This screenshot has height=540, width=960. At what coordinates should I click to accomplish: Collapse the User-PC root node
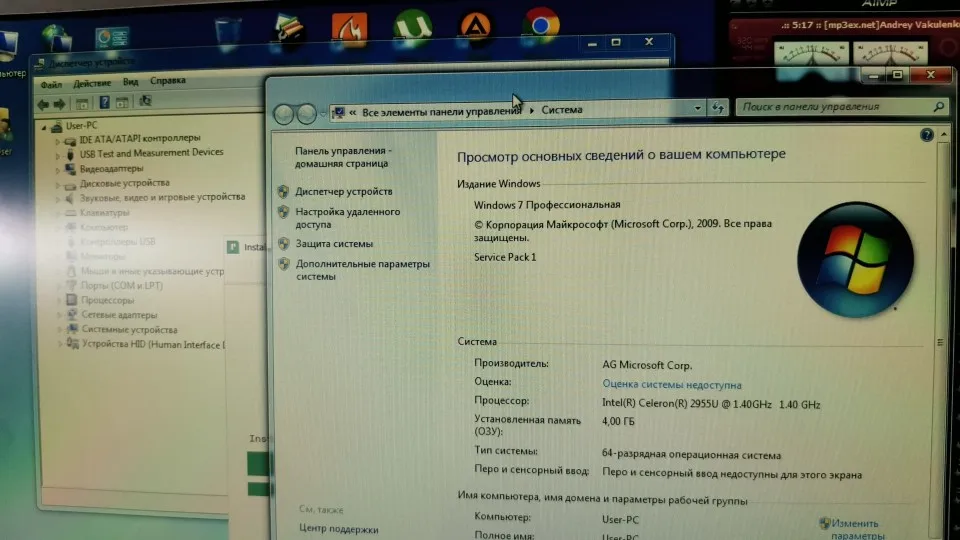point(44,127)
